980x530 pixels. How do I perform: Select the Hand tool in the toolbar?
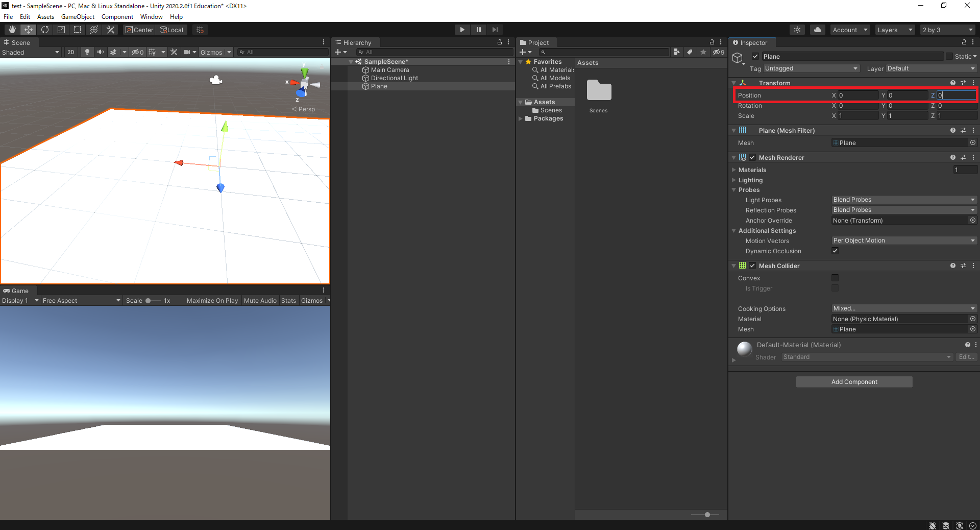tap(12, 29)
